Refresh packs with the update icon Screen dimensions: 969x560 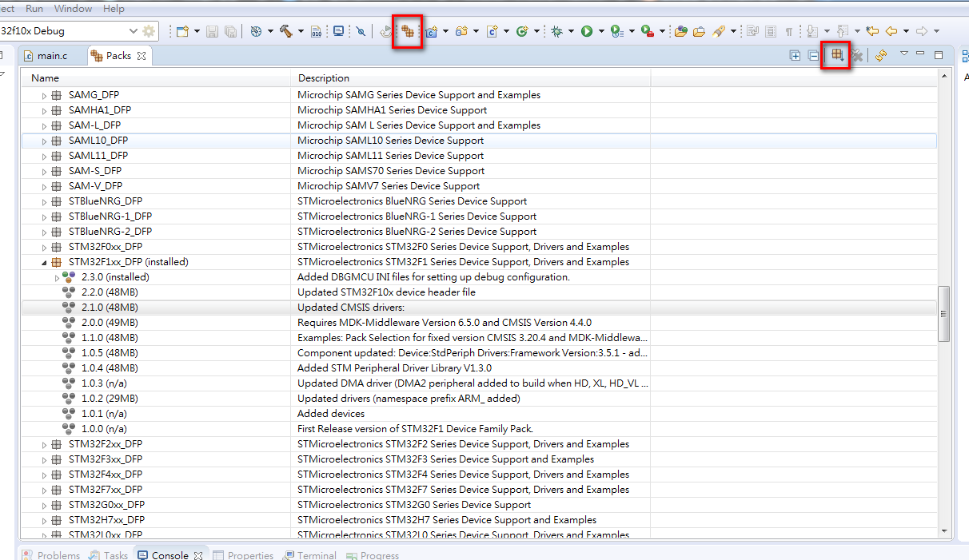(880, 55)
